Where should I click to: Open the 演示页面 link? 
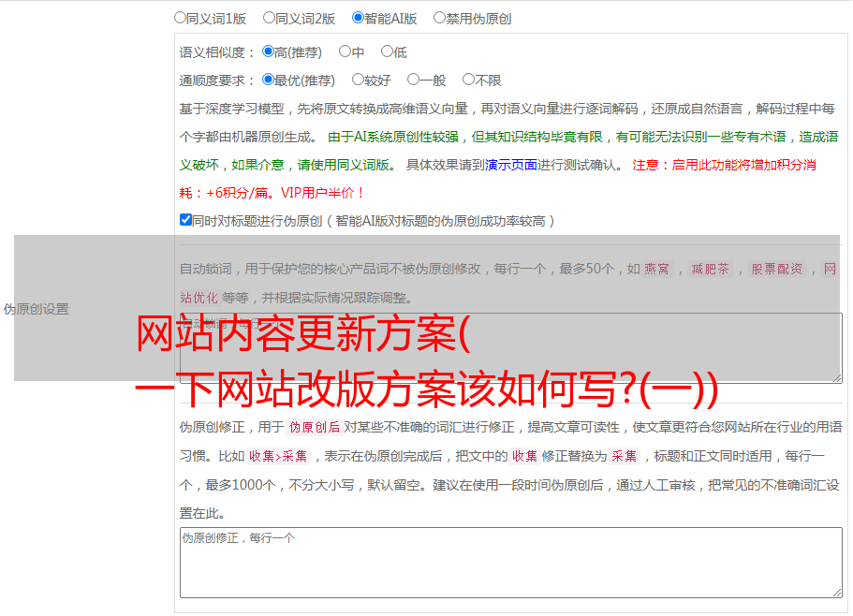pyautogui.click(x=511, y=165)
